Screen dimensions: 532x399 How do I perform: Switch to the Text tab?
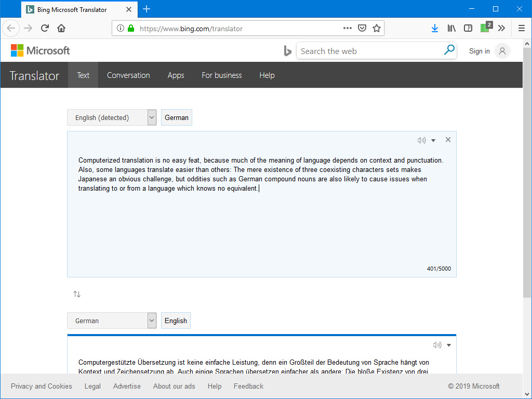tap(83, 75)
